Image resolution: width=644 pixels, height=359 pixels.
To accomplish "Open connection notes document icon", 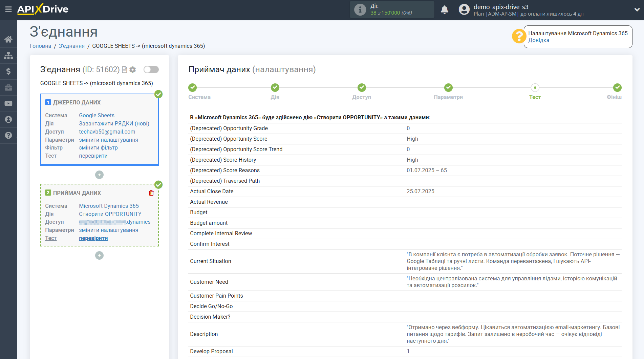I will click(x=125, y=69).
